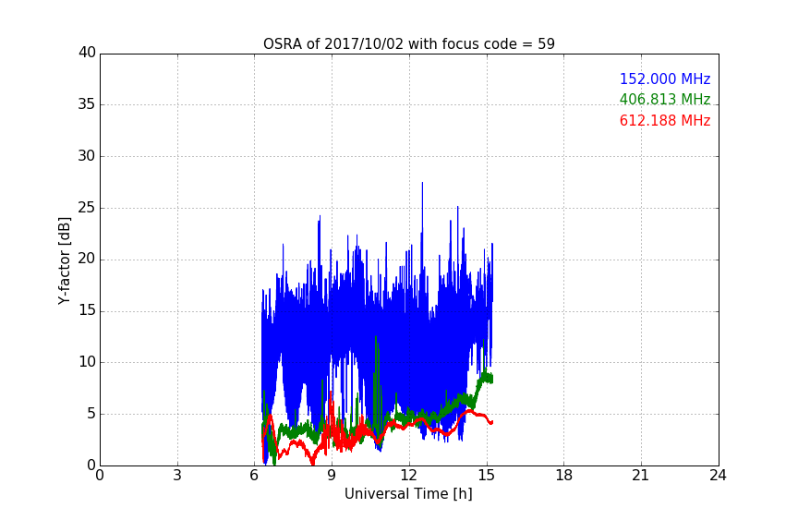
Task: Click the x-axis tick label 12
Action: (409, 476)
